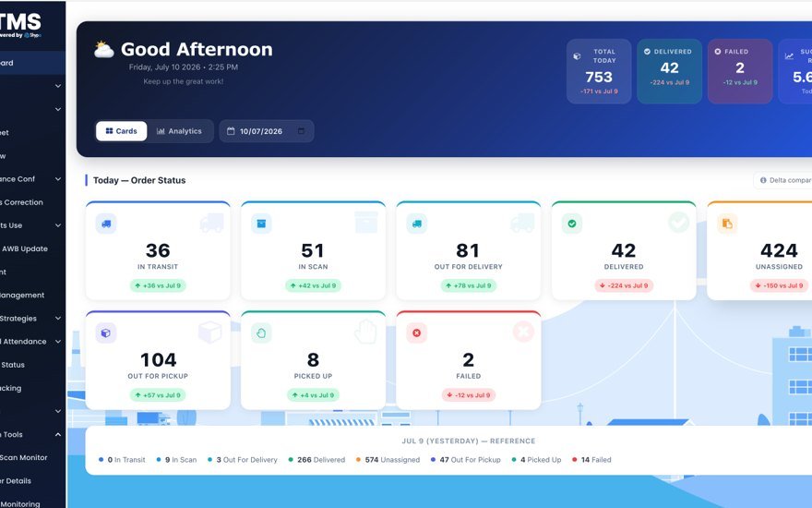Open the Unassigned 424 card
812x508 pixels.
coord(759,250)
